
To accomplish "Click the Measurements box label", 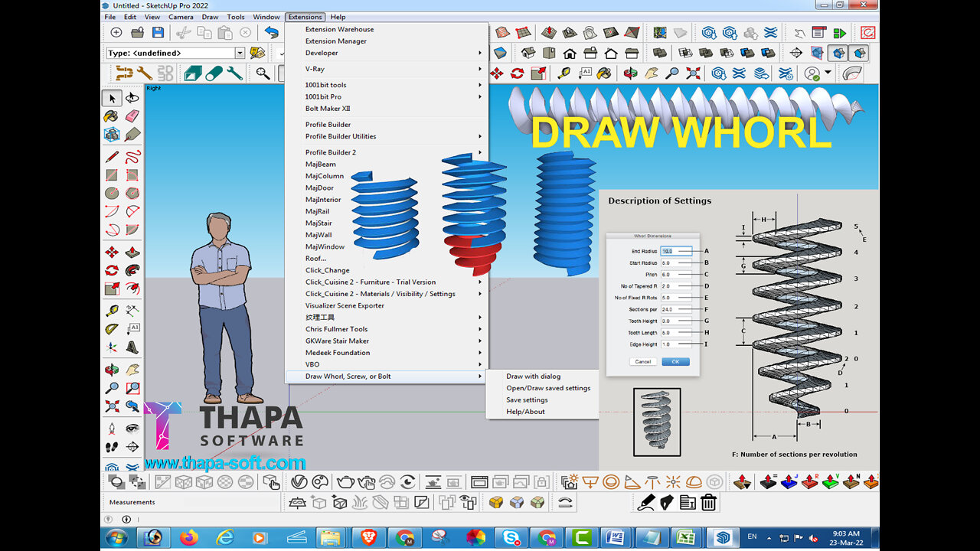I will click(132, 502).
